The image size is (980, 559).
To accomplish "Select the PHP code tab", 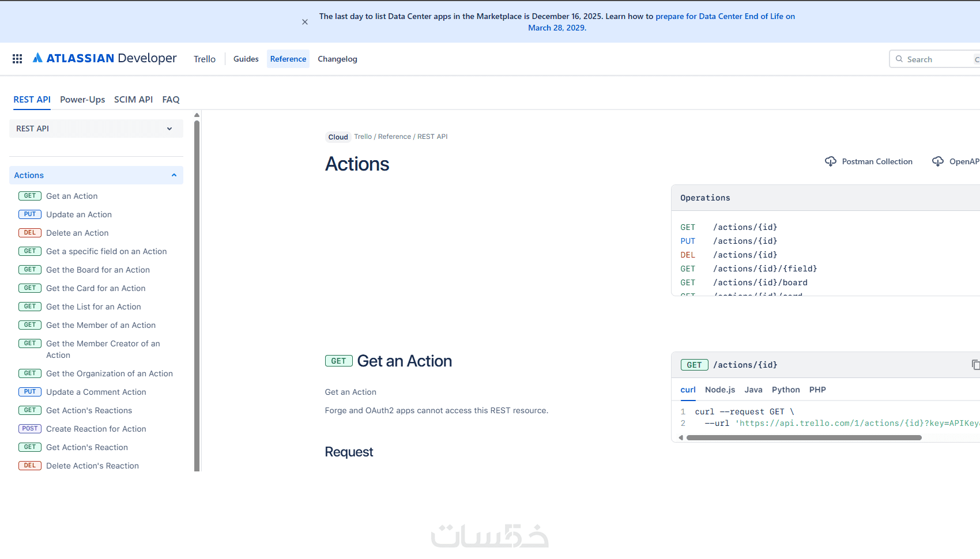I will [817, 390].
